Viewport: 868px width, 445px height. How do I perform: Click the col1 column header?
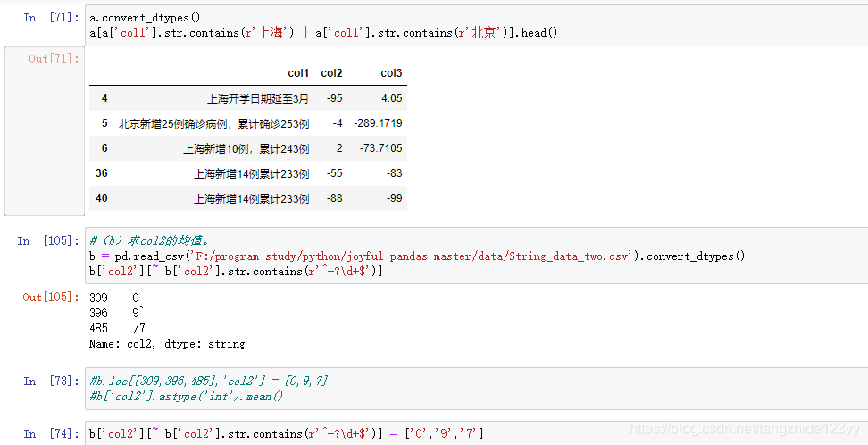point(298,73)
